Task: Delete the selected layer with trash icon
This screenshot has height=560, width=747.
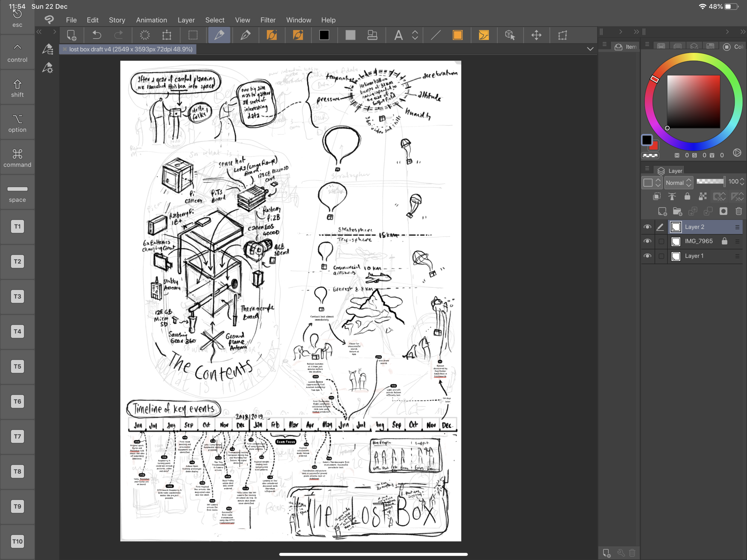Action: tap(739, 212)
